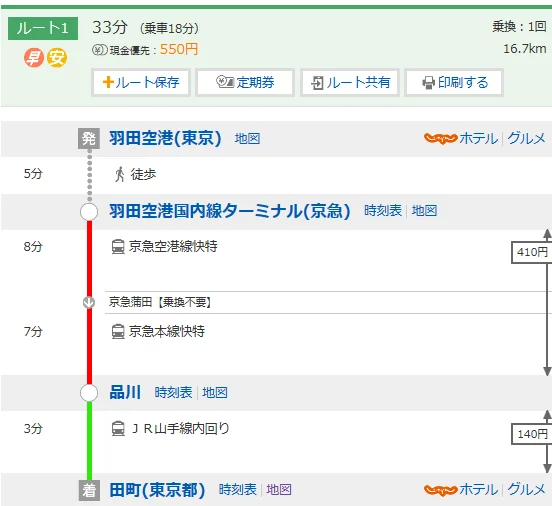Click the 550円 total fare text

coord(179,49)
